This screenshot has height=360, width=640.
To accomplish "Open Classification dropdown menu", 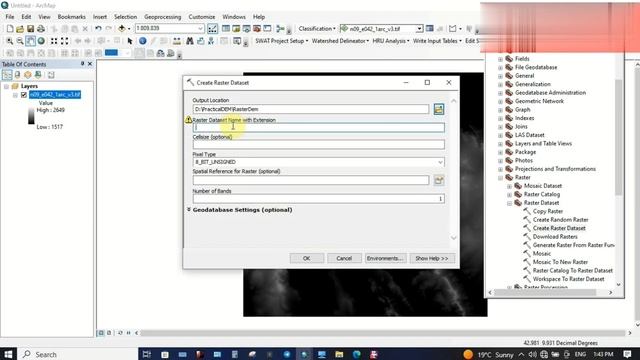I will tap(317, 29).
